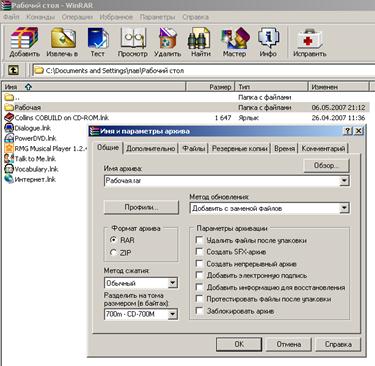Viewport: 375px width, 366px height.
Task: Go up one folder with the arrow button
Action: pyautogui.click(x=13, y=70)
